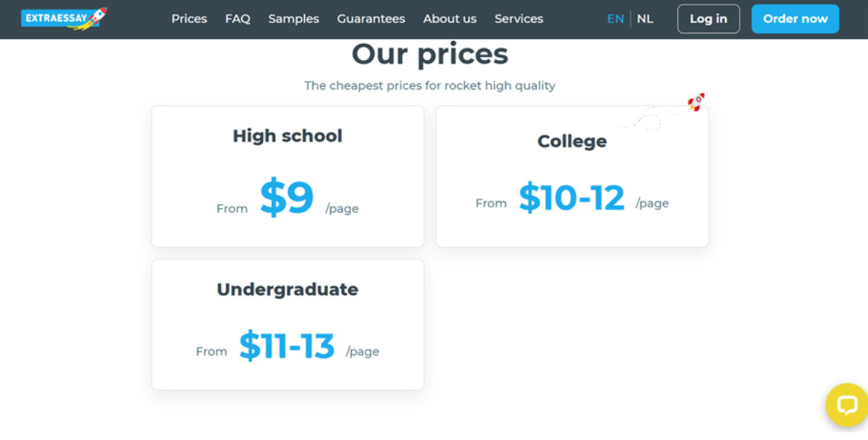Image resolution: width=868 pixels, height=440 pixels.
Task: Navigate to Guarantees
Action: tap(370, 19)
